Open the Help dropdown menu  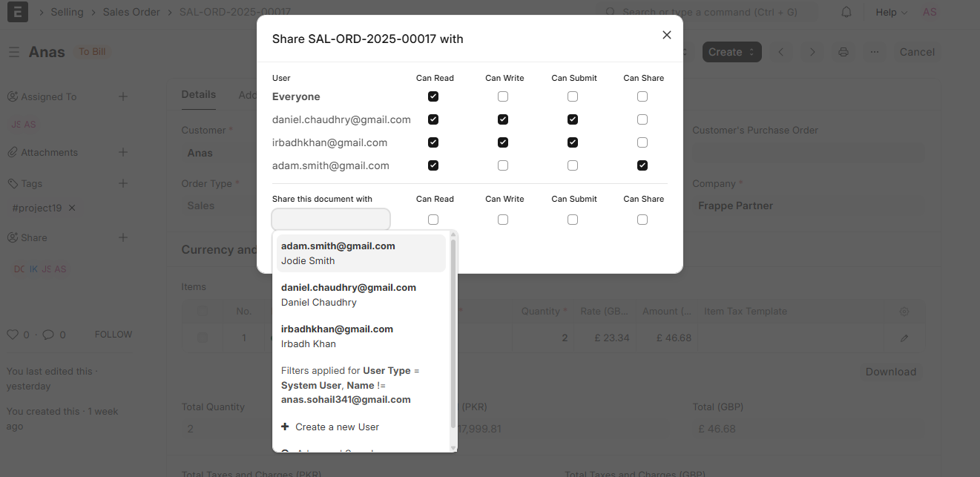pyautogui.click(x=891, y=13)
